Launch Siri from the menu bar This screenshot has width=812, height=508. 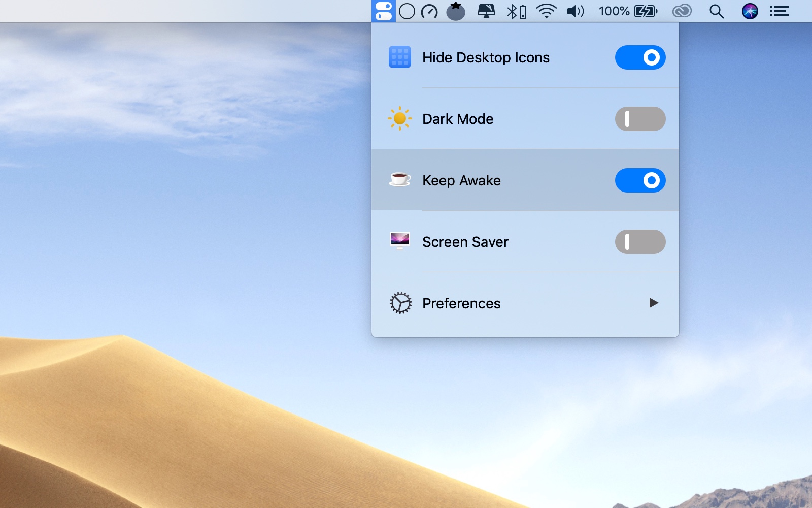tap(750, 11)
